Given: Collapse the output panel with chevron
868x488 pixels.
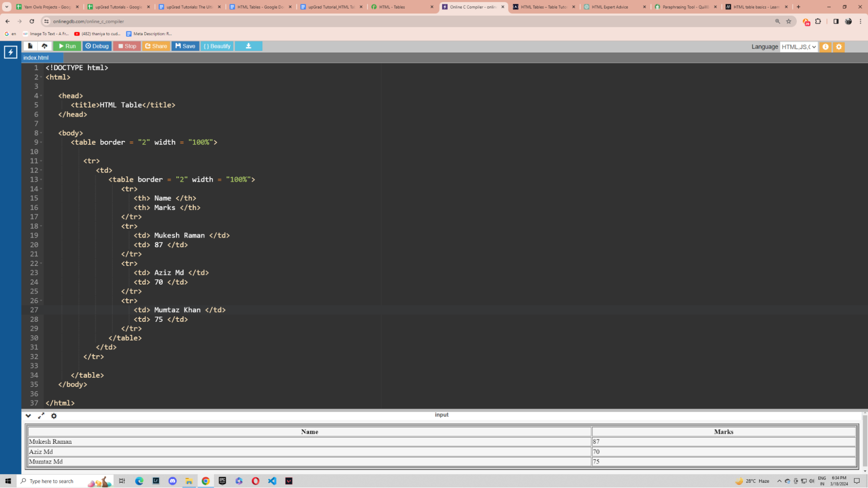Looking at the screenshot, I should point(28,416).
